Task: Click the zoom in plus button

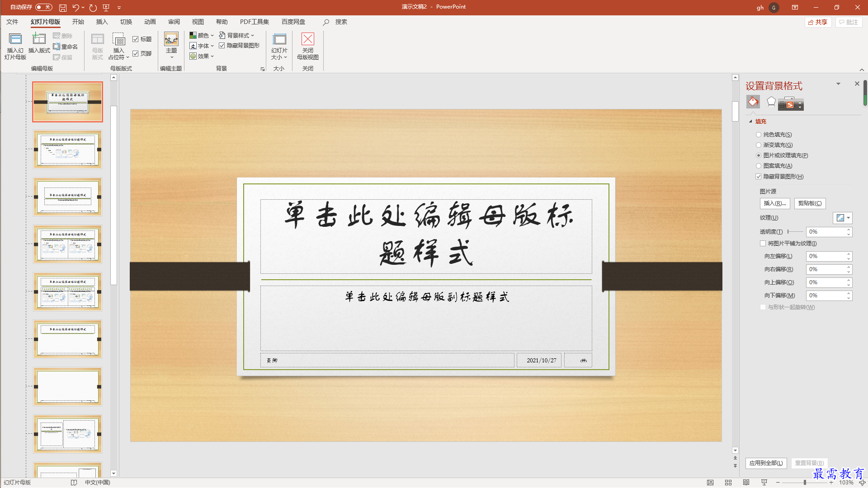Action: [x=831, y=483]
